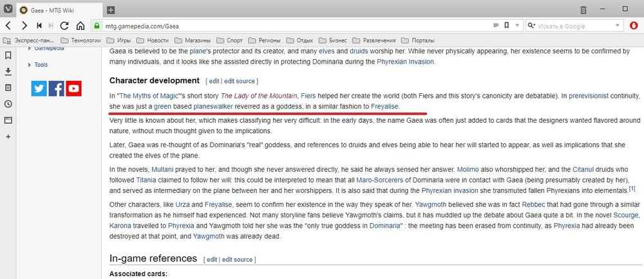Go to the browser home page
The height and width of the screenshot is (279, 644).
tap(80, 26)
